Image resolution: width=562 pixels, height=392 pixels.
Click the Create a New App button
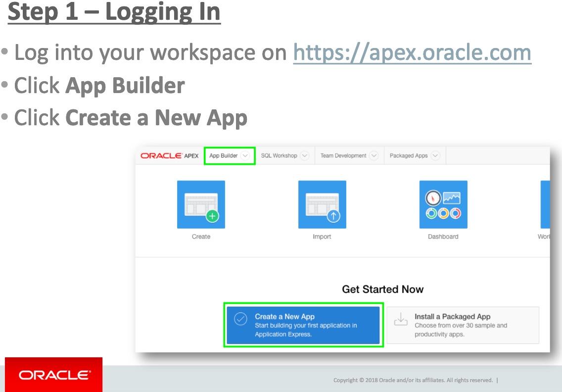point(303,325)
